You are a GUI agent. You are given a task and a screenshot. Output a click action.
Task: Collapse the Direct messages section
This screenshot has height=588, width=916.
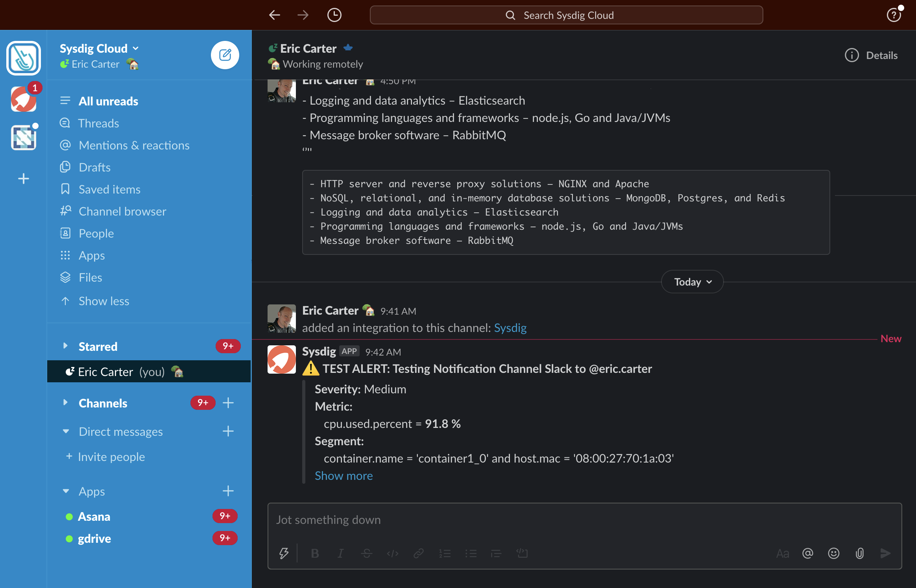pos(65,431)
